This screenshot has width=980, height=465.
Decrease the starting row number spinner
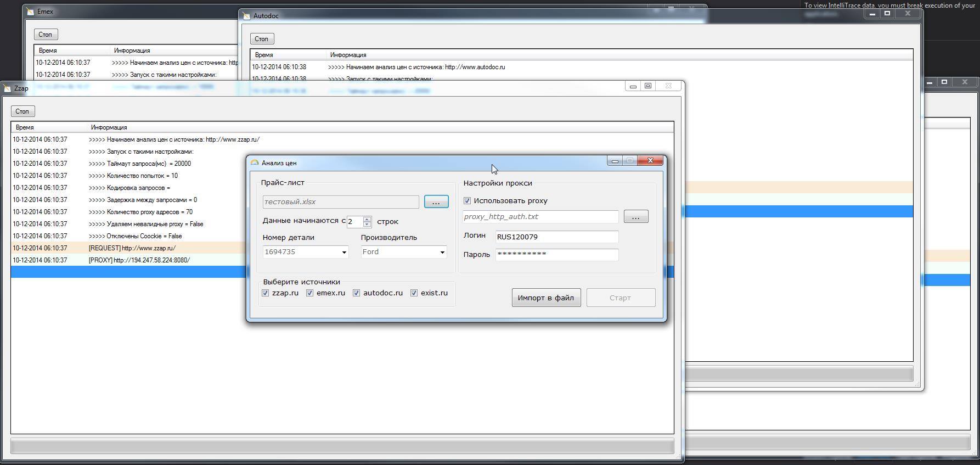point(367,225)
